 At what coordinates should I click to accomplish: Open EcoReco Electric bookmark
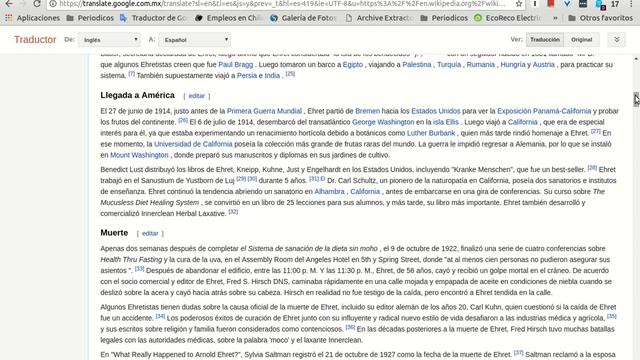click(x=508, y=18)
